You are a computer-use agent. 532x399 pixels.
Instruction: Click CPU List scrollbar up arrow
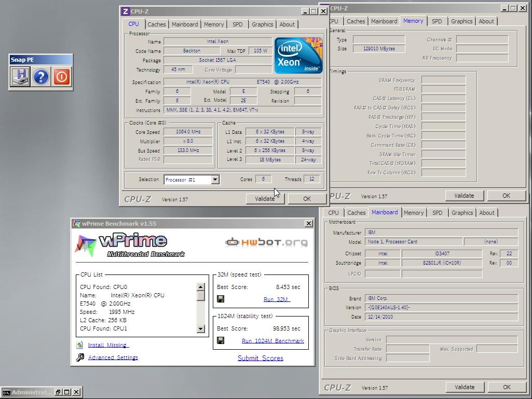coord(200,287)
